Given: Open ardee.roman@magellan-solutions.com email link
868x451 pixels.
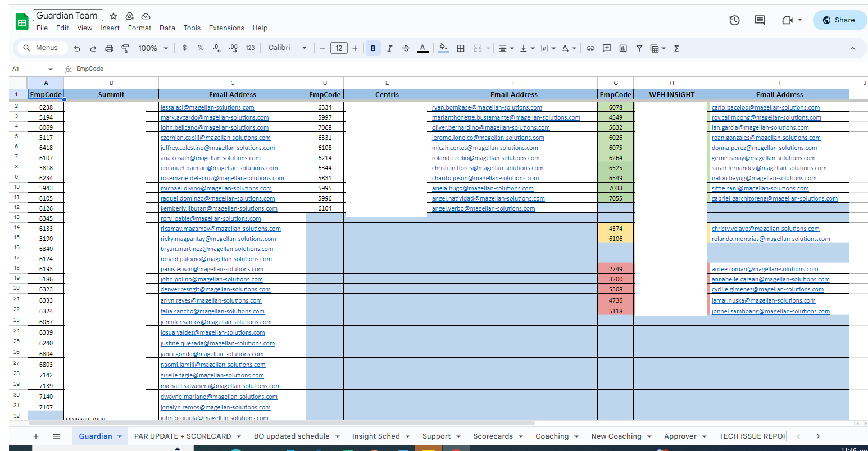Looking at the screenshot, I should coord(765,269).
